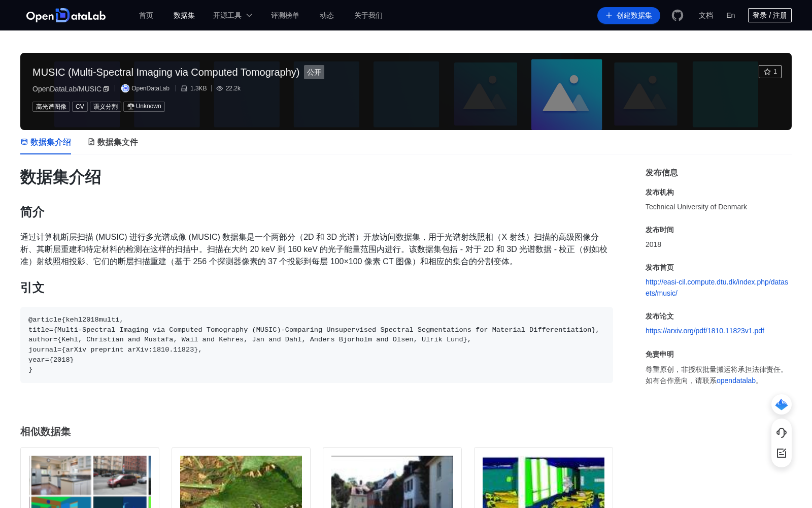Click the 公开 visibility badge

coord(314,72)
